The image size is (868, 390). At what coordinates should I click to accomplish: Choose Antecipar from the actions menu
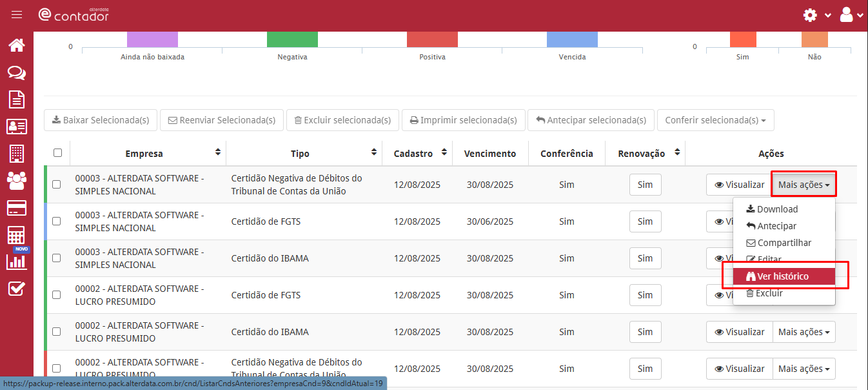[x=784, y=226]
